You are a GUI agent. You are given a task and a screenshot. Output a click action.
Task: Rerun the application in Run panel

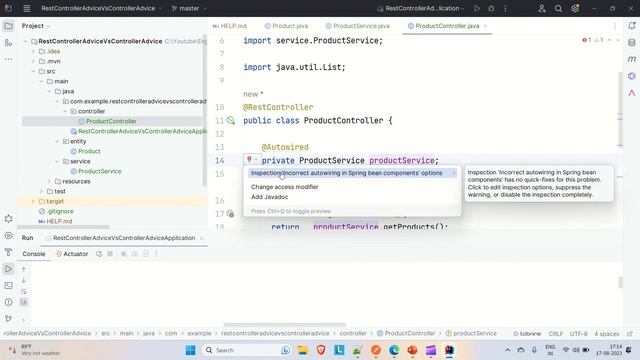point(99,254)
